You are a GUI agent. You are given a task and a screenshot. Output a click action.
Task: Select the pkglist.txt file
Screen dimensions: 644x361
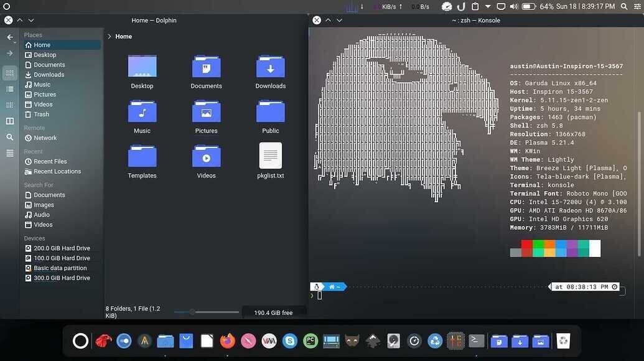270,156
